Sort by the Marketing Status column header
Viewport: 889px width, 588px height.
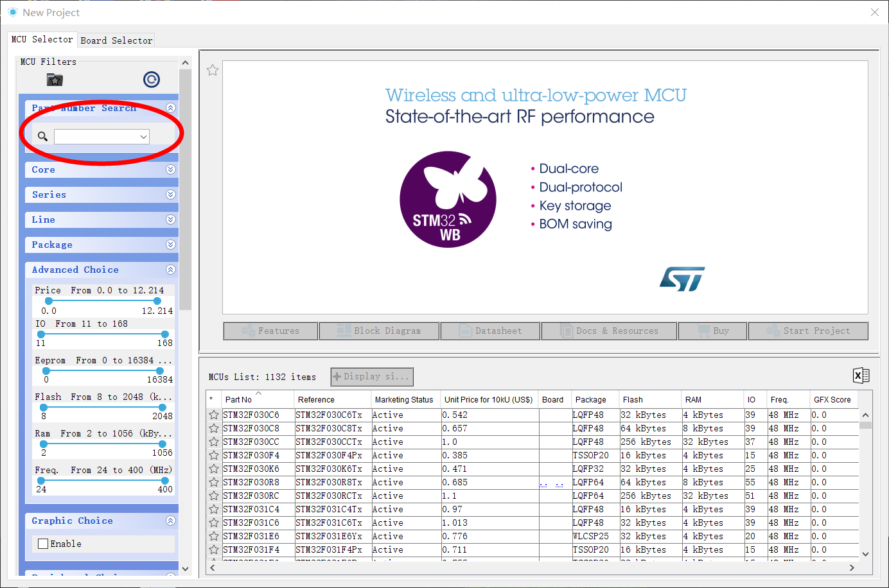coord(406,399)
